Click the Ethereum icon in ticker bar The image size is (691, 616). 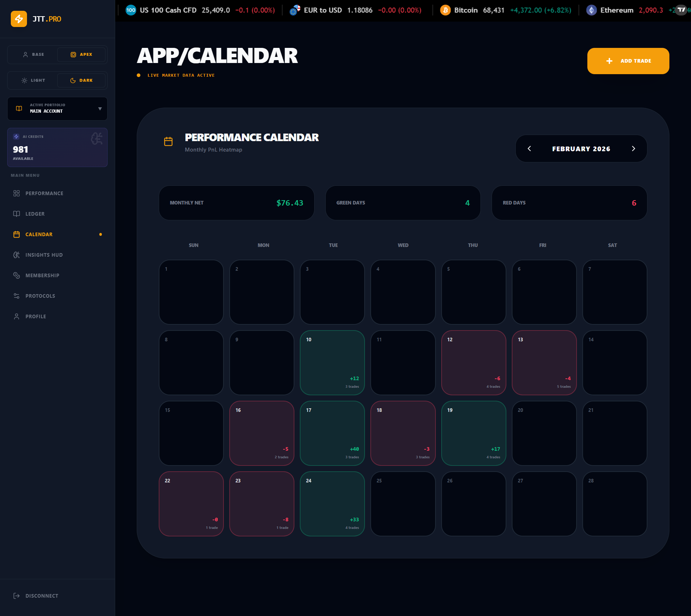(x=591, y=10)
